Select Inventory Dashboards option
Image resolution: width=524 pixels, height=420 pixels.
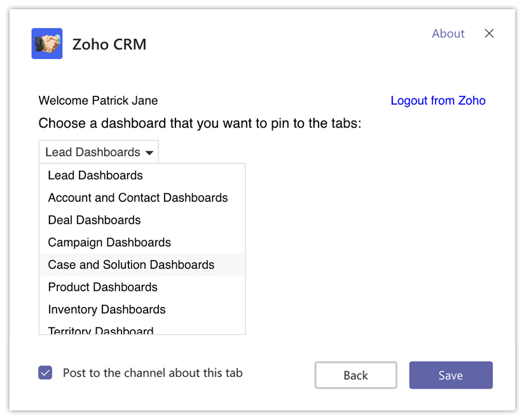[x=142, y=309]
